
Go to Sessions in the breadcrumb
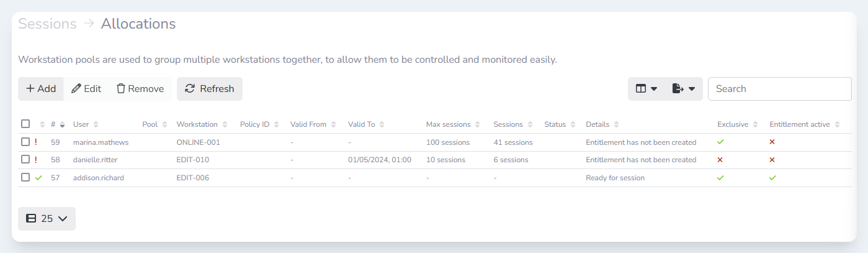[47, 24]
